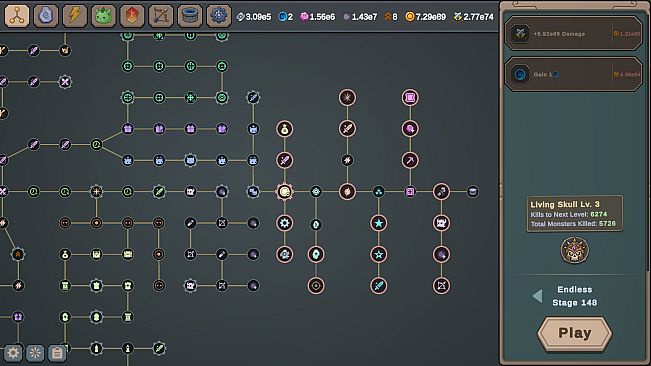Select the small white money bag node
Screen dimensions: 651x366
tap(65, 254)
